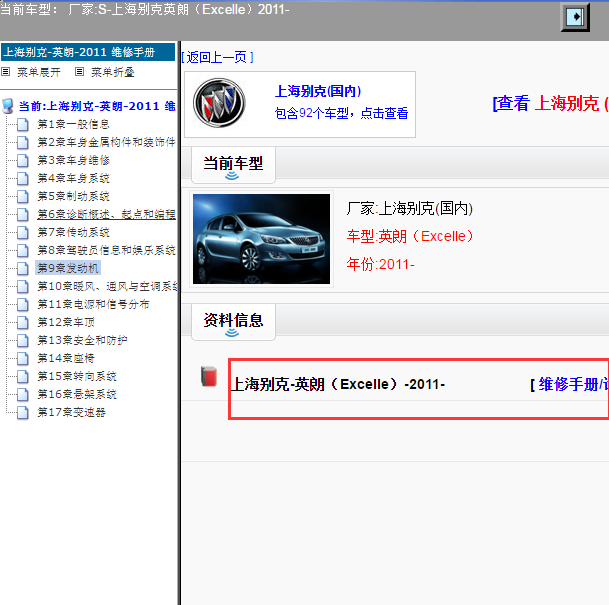Viewport: 609px width, 605px height.
Task: Click the 查看 上海别克 link at right
Action: (550, 104)
